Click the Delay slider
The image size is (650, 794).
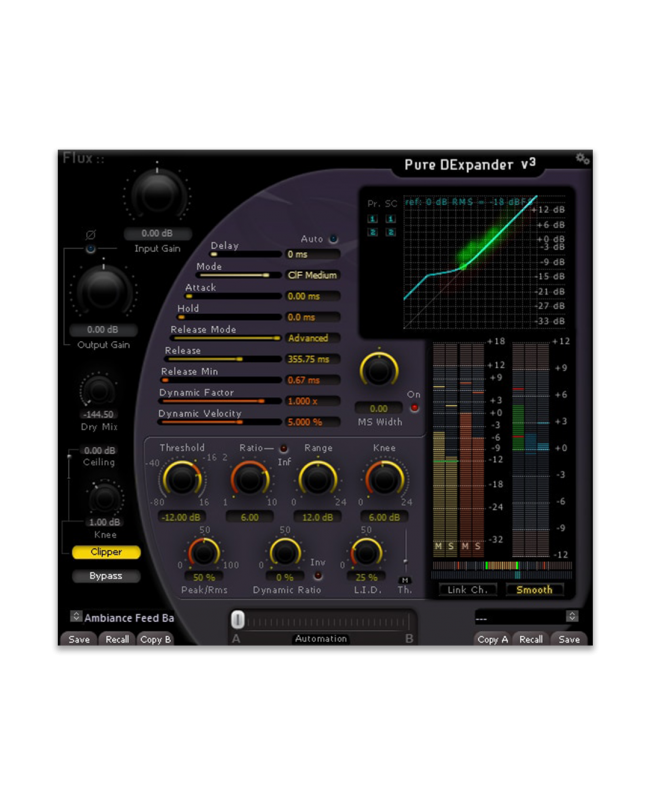coord(246,254)
